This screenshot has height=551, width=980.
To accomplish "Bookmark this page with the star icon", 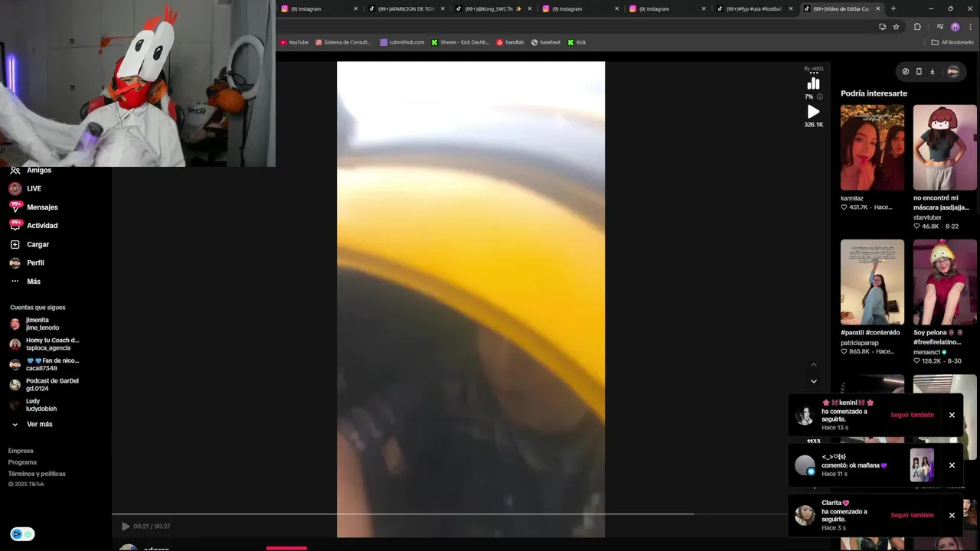I will click(x=896, y=27).
